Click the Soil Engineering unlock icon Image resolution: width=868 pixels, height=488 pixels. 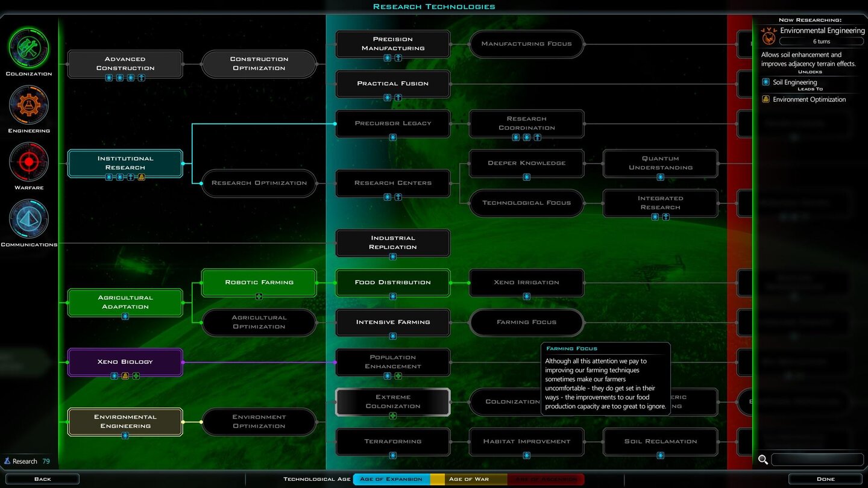tap(766, 82)
